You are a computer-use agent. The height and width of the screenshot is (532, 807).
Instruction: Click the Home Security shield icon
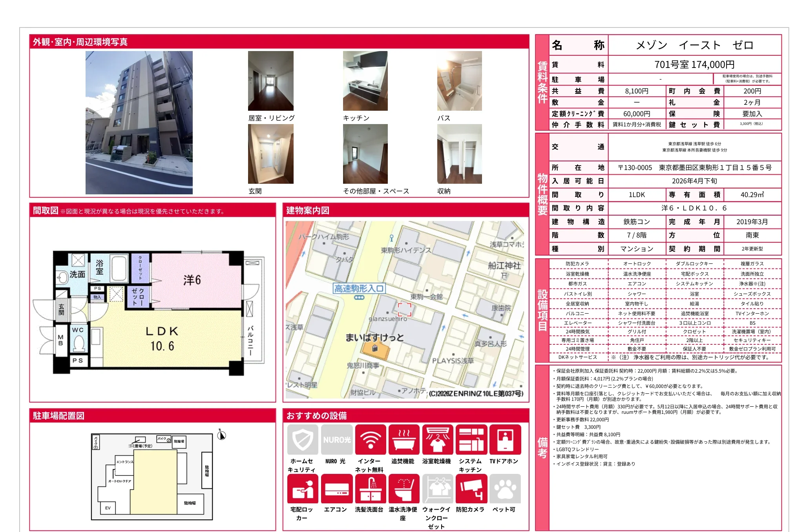point(302,439)
